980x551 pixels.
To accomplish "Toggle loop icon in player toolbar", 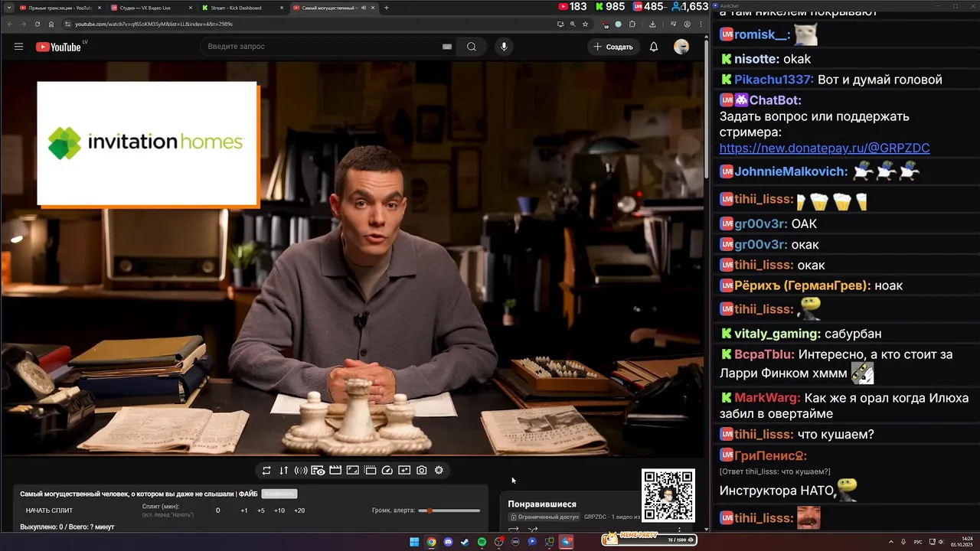I will (266, 471).
